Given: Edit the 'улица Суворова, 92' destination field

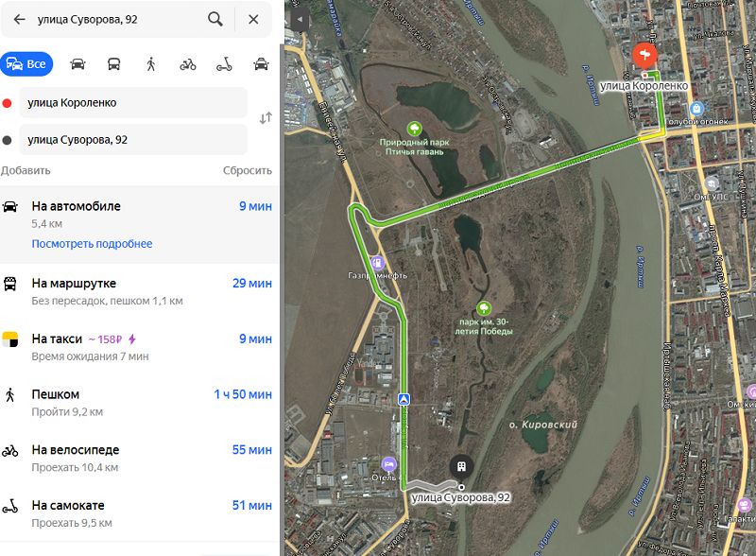Looking at the screenshot, I should click(133, 140).
